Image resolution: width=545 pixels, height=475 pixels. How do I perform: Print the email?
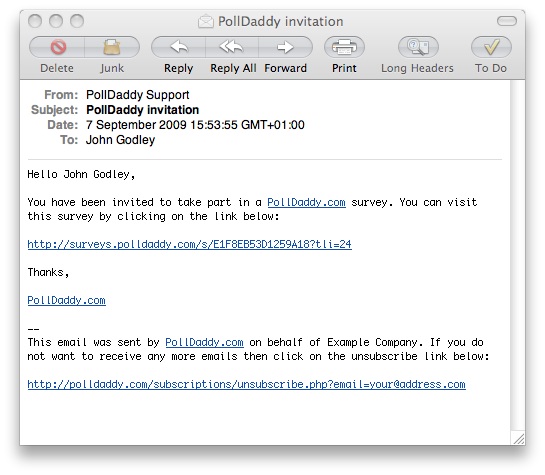(x=344, y=47)
